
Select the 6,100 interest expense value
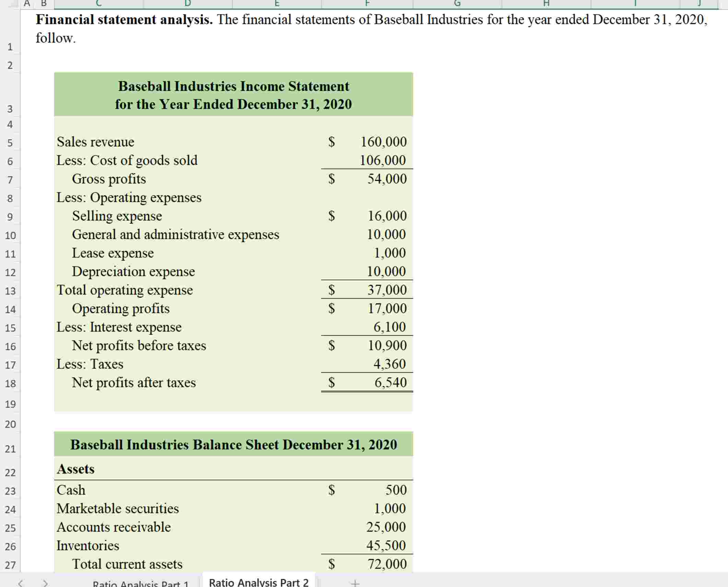point(390,327)
